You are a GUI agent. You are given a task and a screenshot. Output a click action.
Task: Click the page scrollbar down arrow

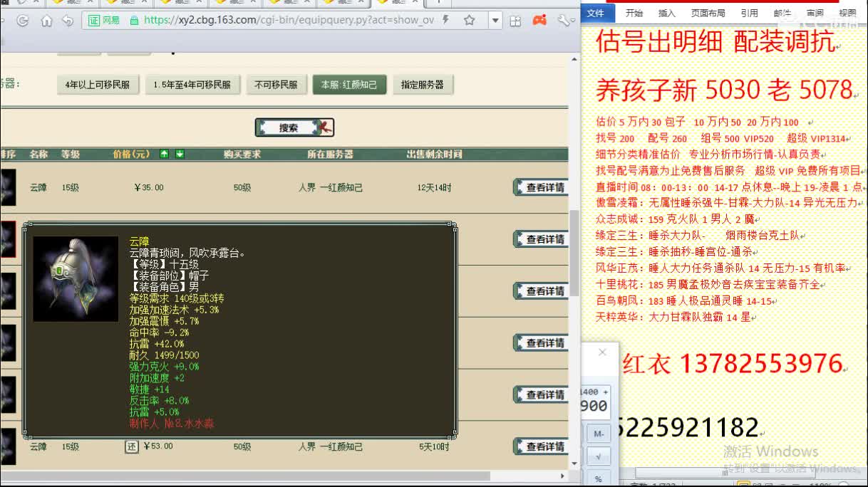point(574,463)
